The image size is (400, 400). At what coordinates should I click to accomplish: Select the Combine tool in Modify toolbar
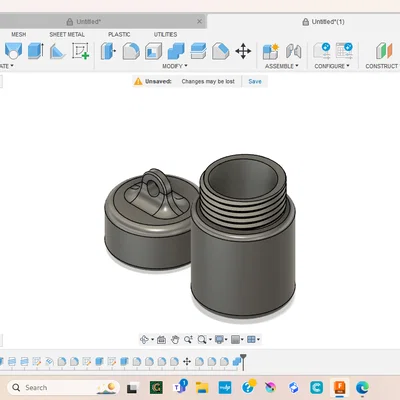pyautogui.click(x=176, y=51)
